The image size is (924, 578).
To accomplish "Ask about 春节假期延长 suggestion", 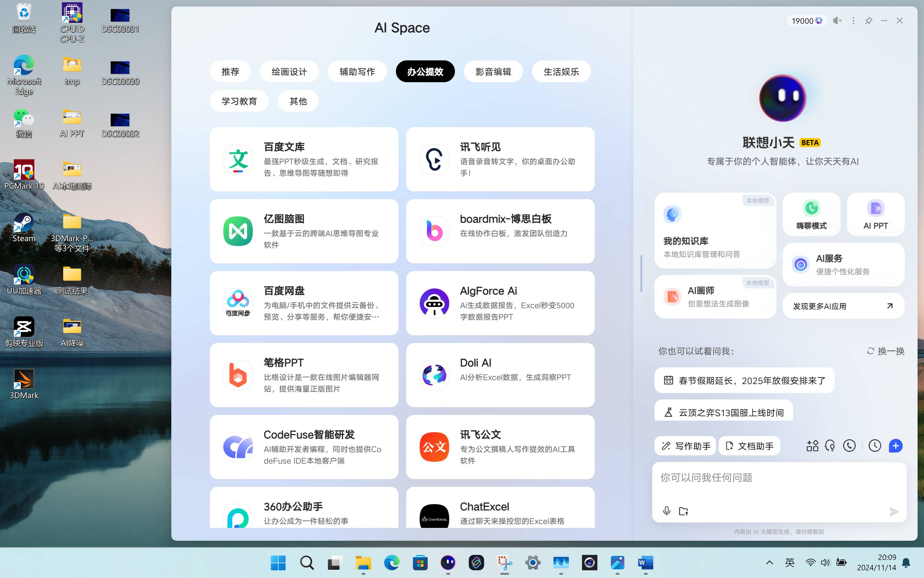I will pos(744,381).
